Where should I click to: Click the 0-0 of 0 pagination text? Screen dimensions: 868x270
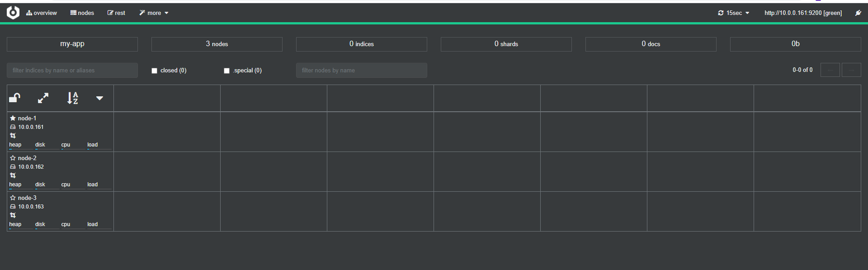802,70
